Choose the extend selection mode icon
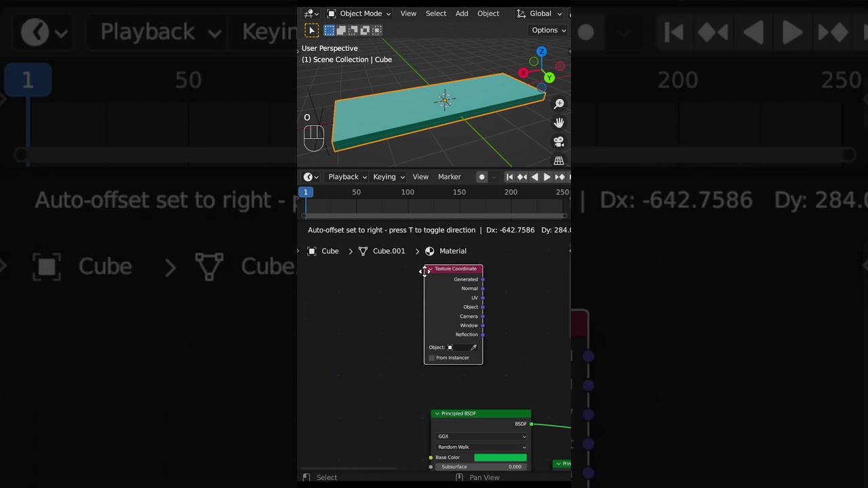Viewport: 868px width, 488px height. (341, 30)
